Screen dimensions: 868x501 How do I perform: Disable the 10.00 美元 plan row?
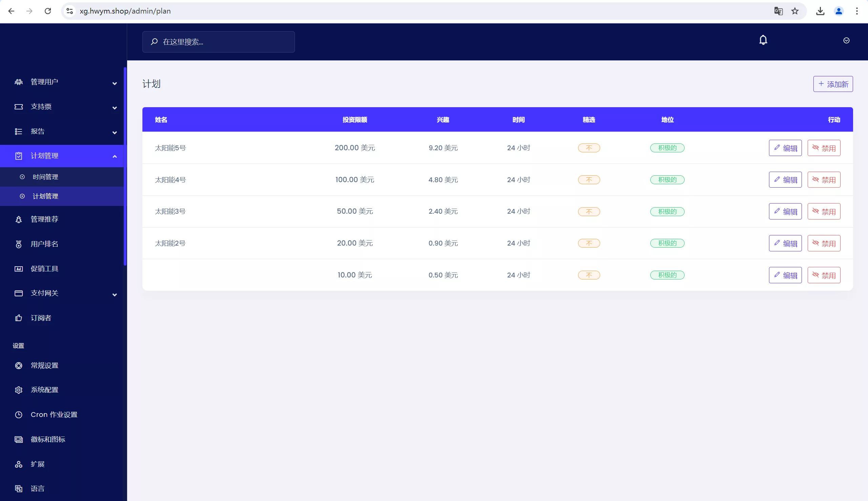(x=824, y=275)
